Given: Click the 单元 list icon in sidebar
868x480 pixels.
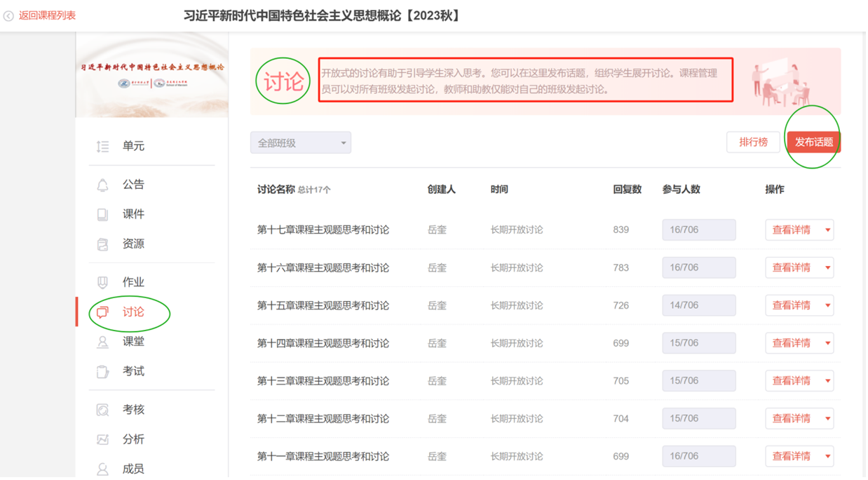Looking at the screenshot, I should point(102,147).
